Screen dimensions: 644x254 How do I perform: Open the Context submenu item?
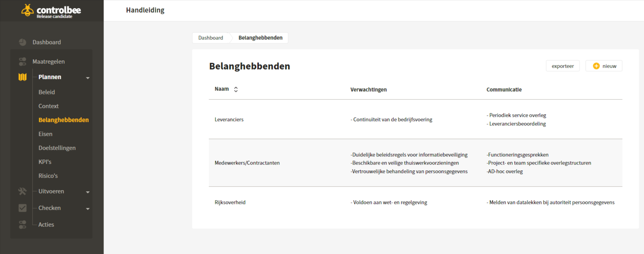48,106
